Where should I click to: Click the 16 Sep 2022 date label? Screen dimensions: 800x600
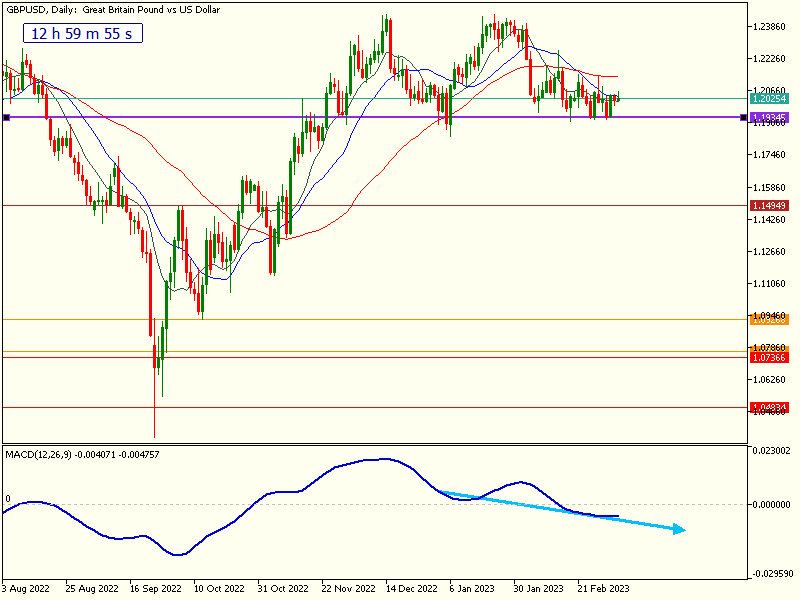click(x=157, y=590)
